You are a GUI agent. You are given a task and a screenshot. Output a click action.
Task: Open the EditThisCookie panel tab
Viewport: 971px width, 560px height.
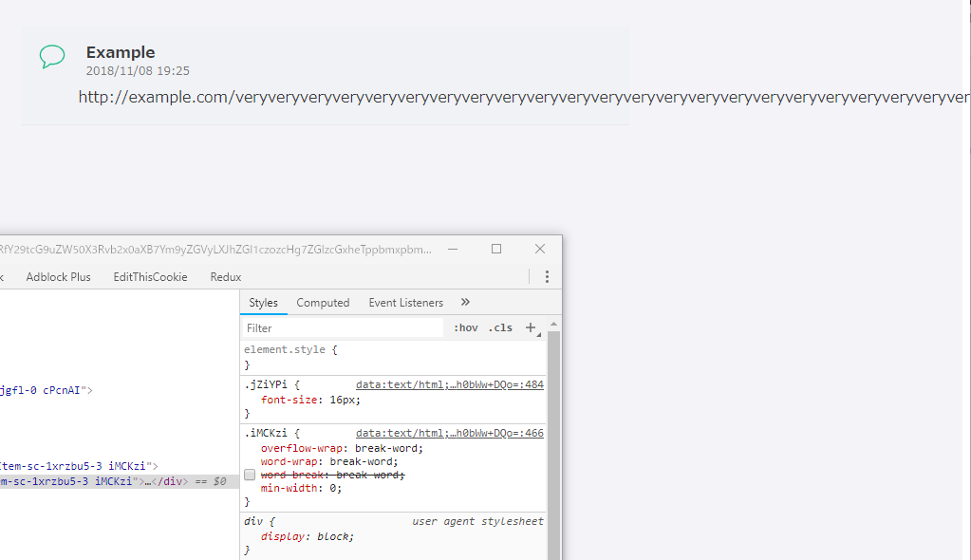pos(150,277)
